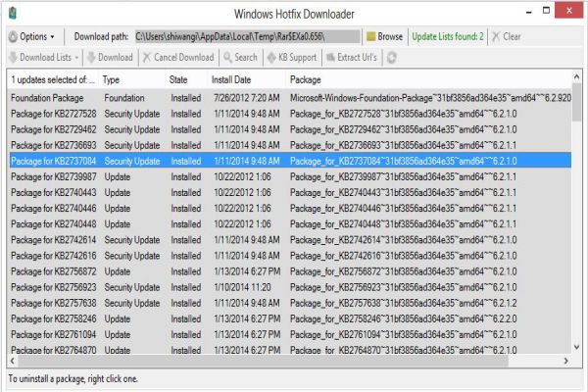This screenshot has width=588, height=392.
Task: Select Package for KB2740443 row
Action: (x=289, y=192)
